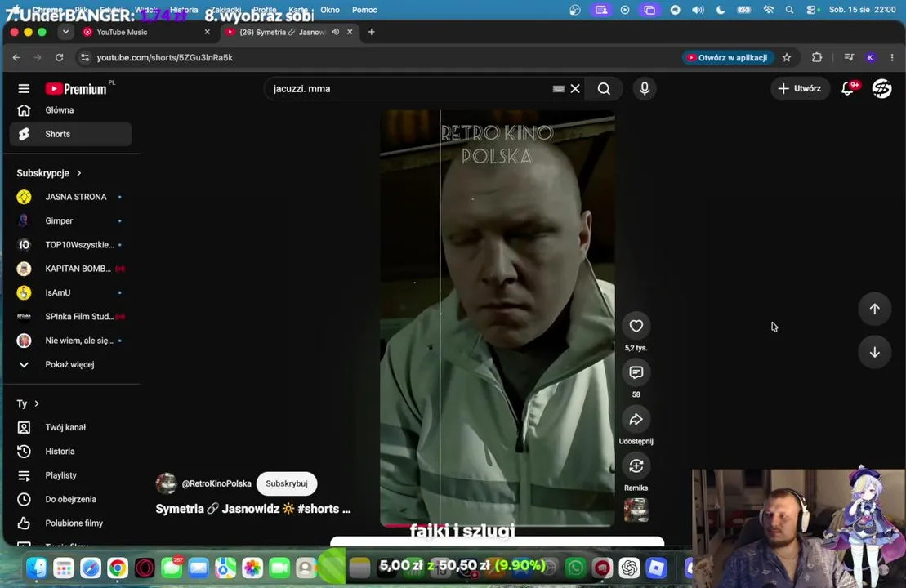Click the short's sound thumbnail

click(636, 510)
